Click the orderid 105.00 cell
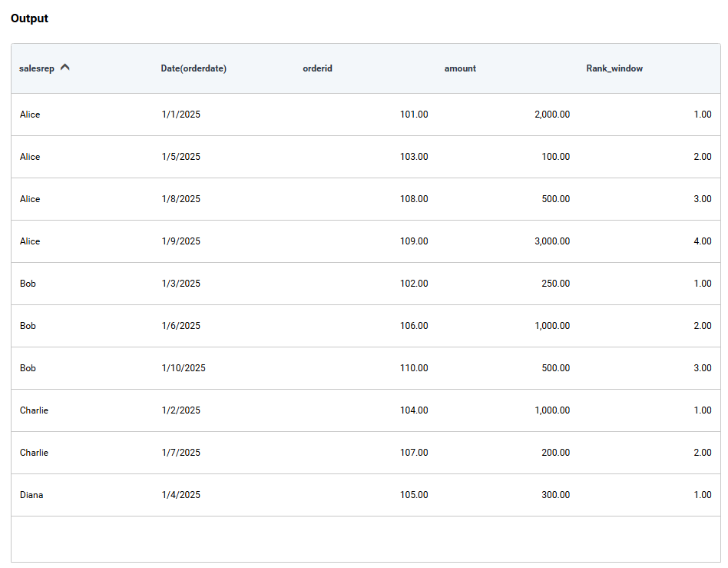This screenshot has width=728, height=568. pyautogui.click(x=414, y=495)
